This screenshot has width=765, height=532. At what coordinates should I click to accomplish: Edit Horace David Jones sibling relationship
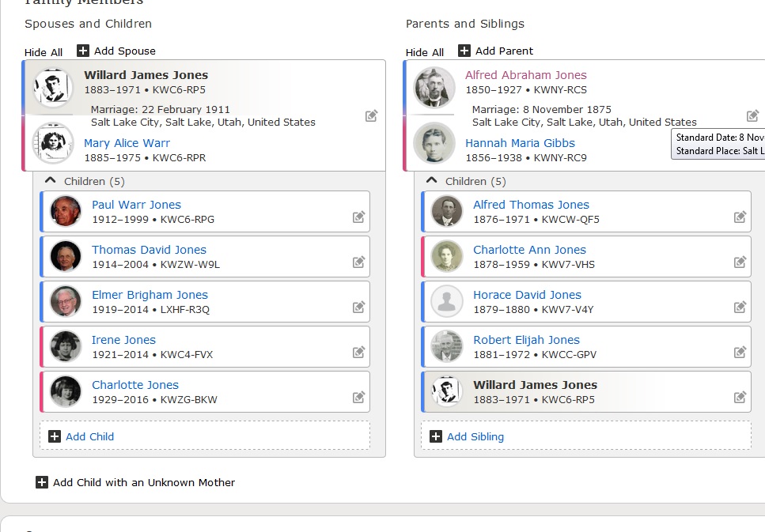point(740,308)
